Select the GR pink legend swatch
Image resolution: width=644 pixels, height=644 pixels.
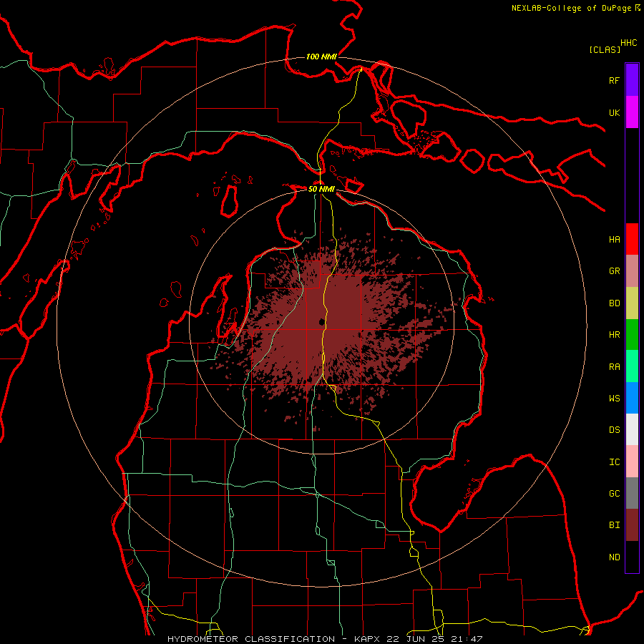(x=632, y=271)
